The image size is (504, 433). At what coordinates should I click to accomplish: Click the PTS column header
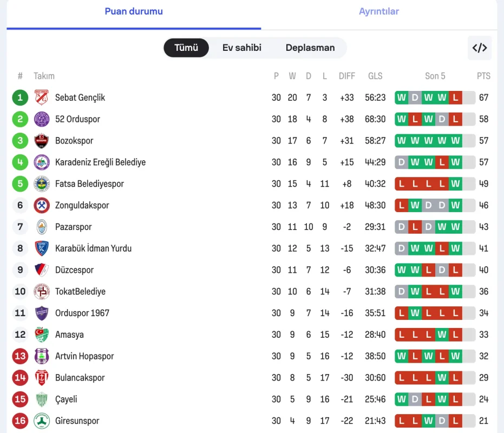coord(483,76)
